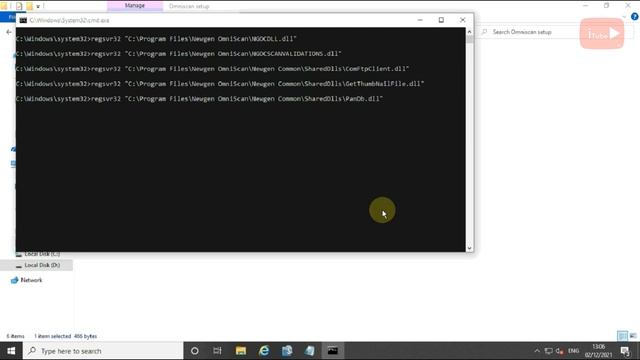This screenshot has height=360, width=640.
Task: Click the console scrollbar down arrow
Action: click(x=469, y=248)
